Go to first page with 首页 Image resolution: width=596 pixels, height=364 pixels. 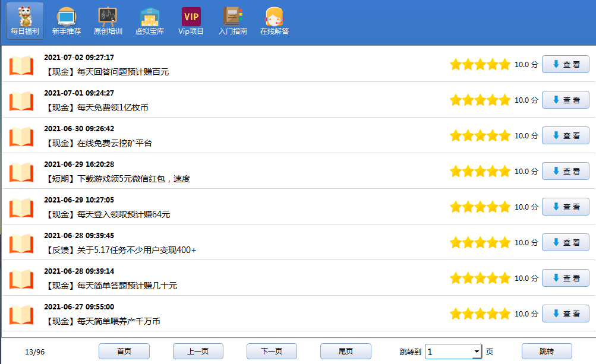pos(124,352)
